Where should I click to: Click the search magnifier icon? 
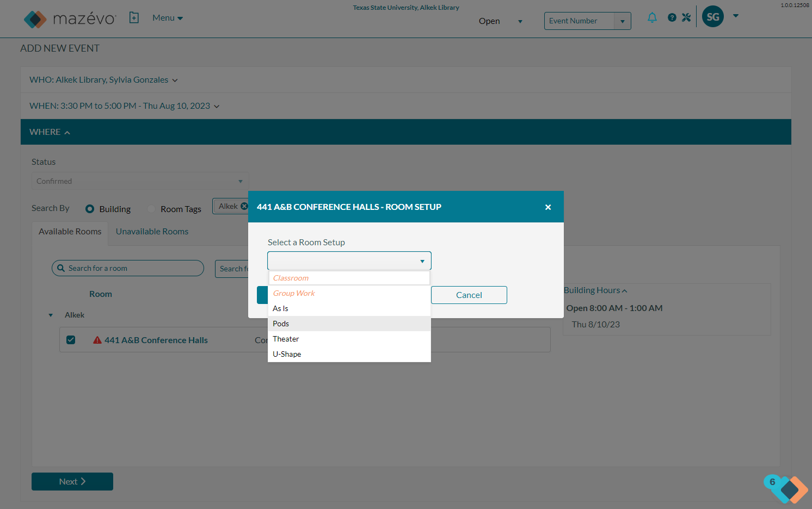tap(61, 268)
